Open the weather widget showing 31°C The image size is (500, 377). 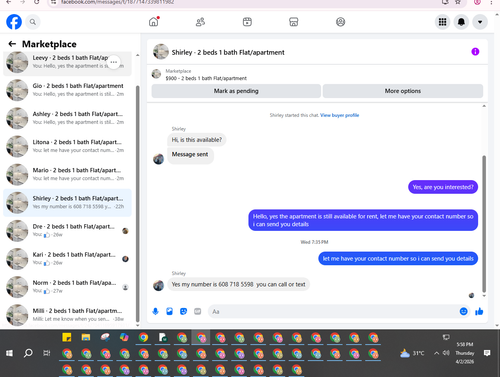pos(412,353)
